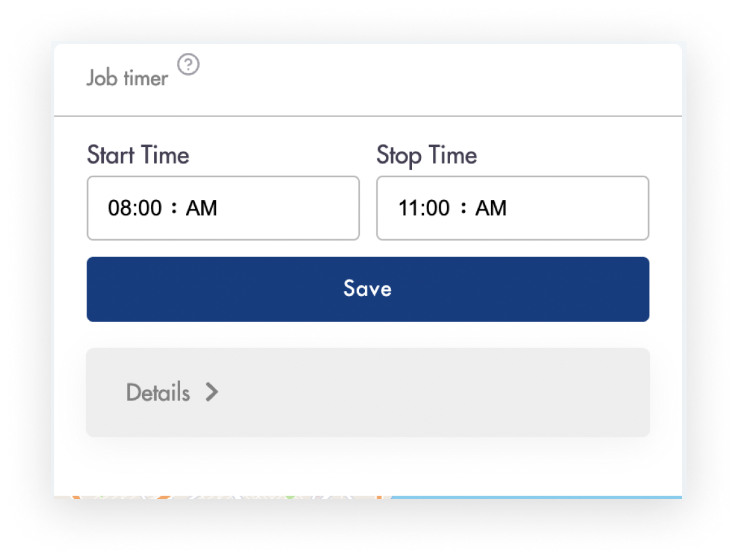The height and width of the screenshot is (560, 738).
Task: Click the Stop Time label
Action: click(x=427, y=155)
